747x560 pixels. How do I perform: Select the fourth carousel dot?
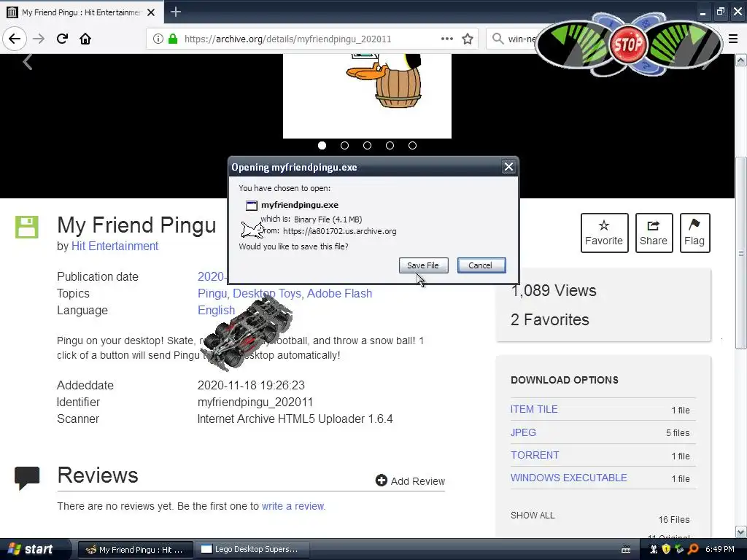tap(390, 146)
